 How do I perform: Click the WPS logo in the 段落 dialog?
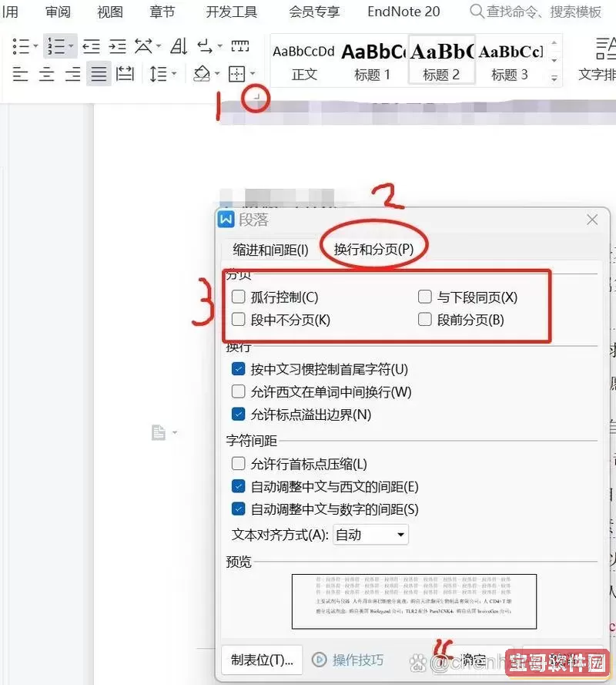pyautogui.click(x=226, y=220)
